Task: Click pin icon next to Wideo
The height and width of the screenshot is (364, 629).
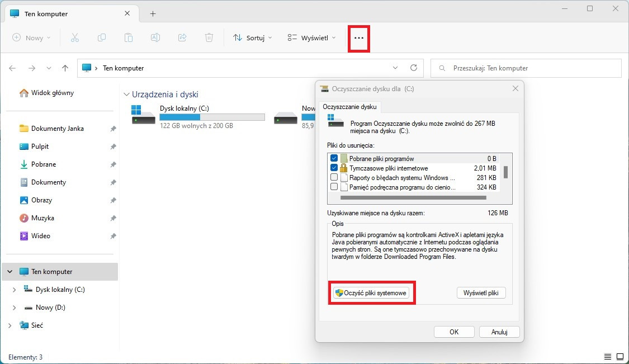Action: pos(113,237)
